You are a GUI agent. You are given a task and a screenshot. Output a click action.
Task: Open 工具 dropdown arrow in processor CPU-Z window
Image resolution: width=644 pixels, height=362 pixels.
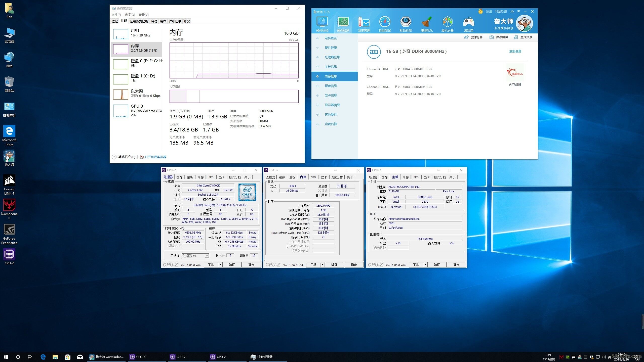[x=220, y=265]
